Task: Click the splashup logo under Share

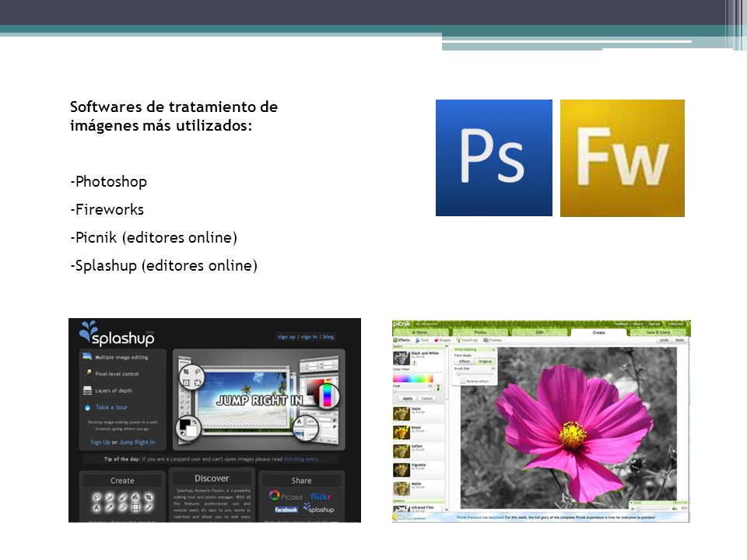Action: pyautogui.click(x=319, y=508)
